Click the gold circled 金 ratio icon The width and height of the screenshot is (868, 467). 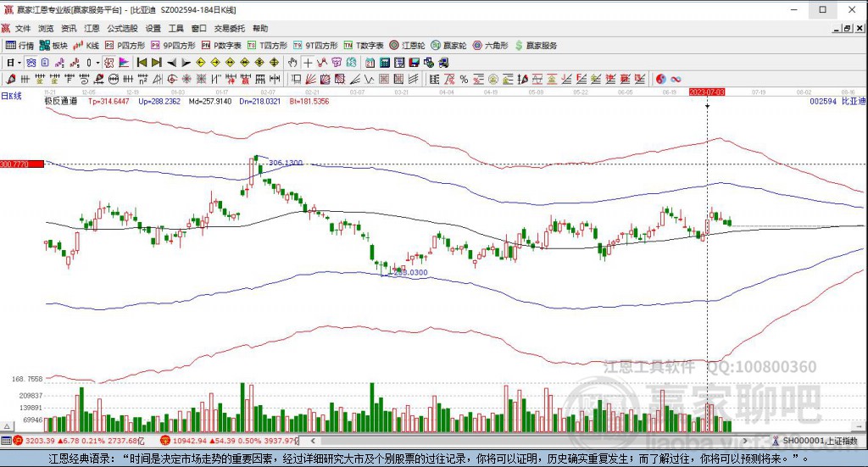[x=493, y=79]
